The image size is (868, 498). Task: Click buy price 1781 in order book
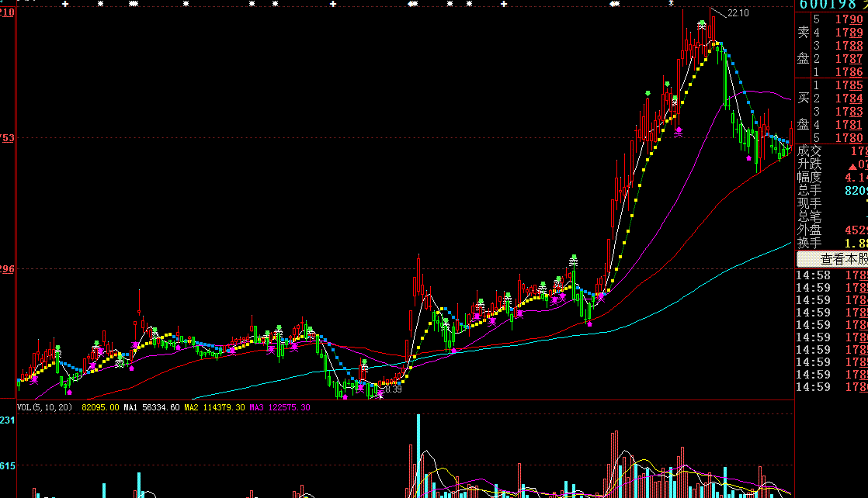[849, 125]
